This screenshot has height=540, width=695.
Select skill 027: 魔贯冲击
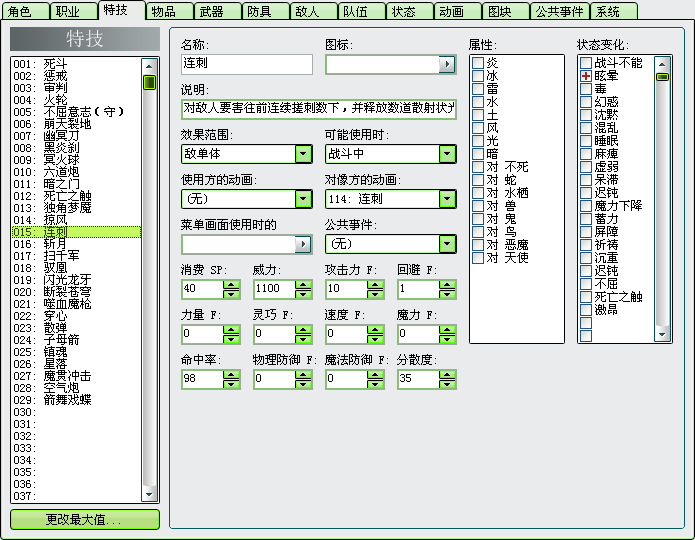click(76, 376)
